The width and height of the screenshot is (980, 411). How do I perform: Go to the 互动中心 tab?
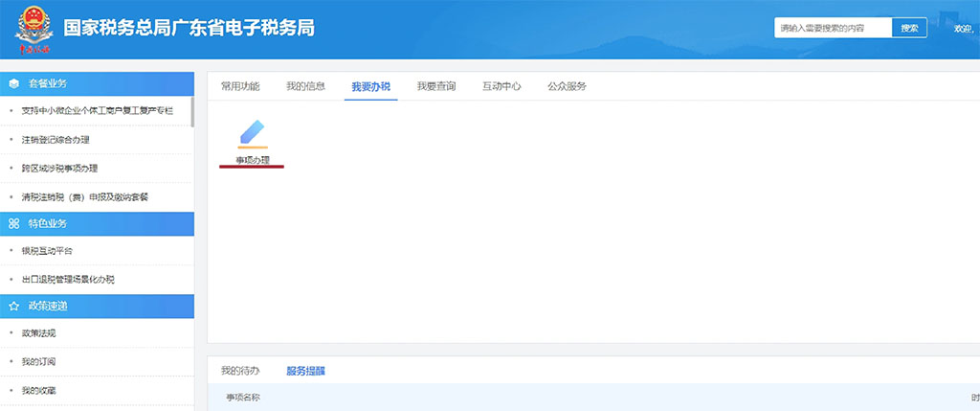[501, 86]
